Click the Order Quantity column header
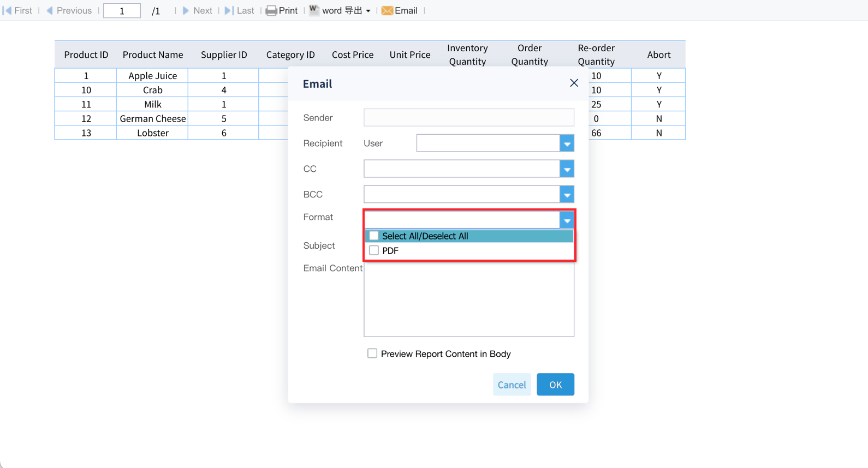This screenshot has height=468, width=868. (x=530, y=55)
